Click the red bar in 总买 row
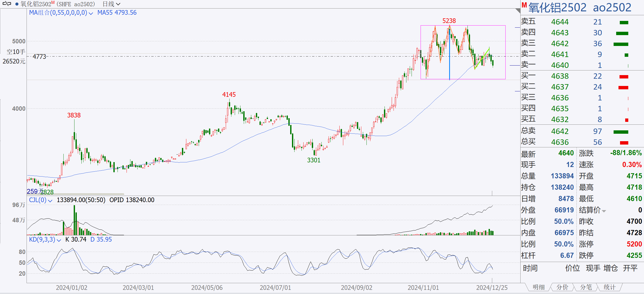The width and height of the screenshot is (644, 294). coord(624,143)
